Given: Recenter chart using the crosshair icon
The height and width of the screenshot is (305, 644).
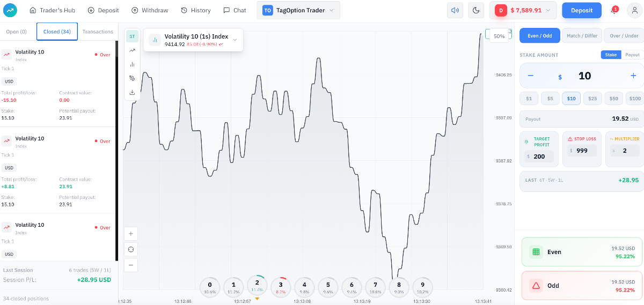Looking at the screenshot, I should click(131, 249).
